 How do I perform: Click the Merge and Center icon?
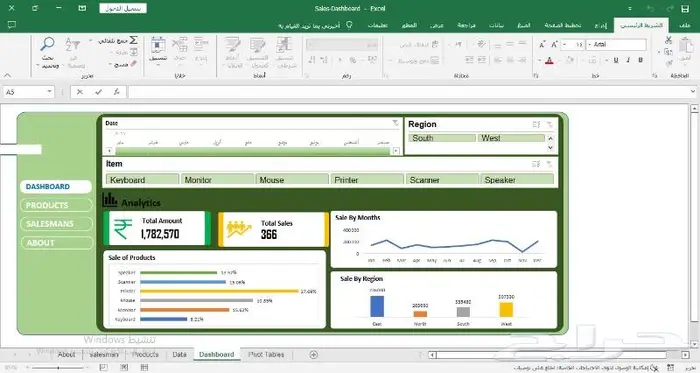coord(434,60)
